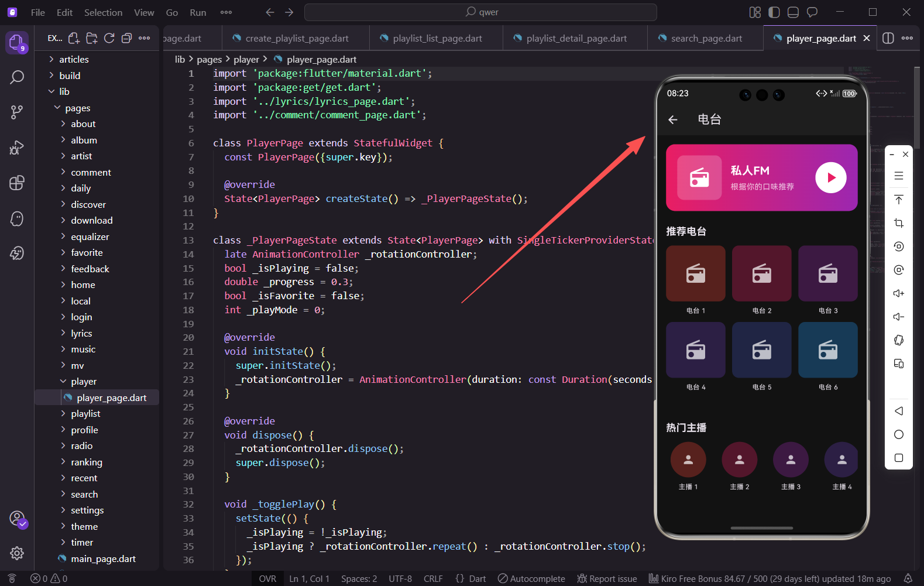Play the 私人FM station
The width and height of the screenshot is (924, 586).
point(830,177)
